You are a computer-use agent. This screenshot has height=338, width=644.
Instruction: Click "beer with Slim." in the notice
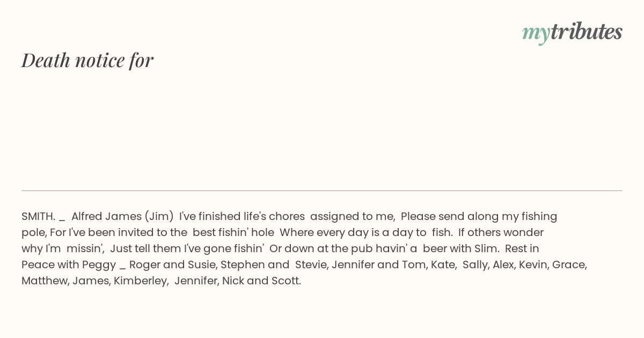coord(461,248)
